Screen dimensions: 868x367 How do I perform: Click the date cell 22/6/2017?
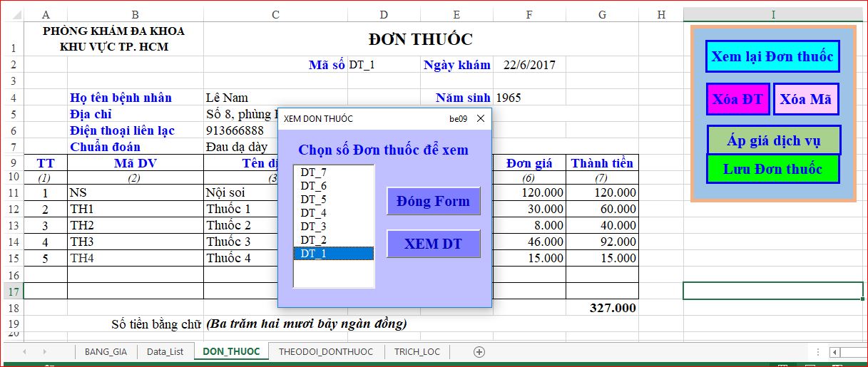(x=529, y=65)
